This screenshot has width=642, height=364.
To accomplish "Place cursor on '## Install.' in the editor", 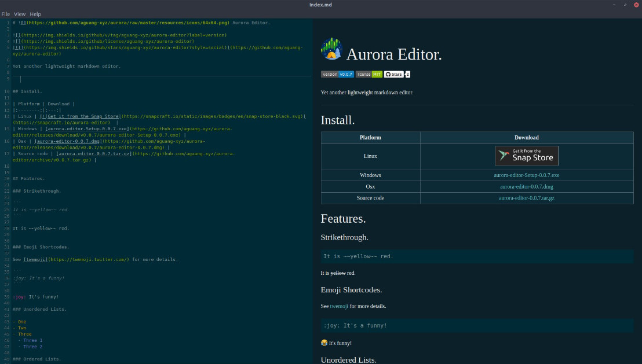I will [x=27, y=91].
